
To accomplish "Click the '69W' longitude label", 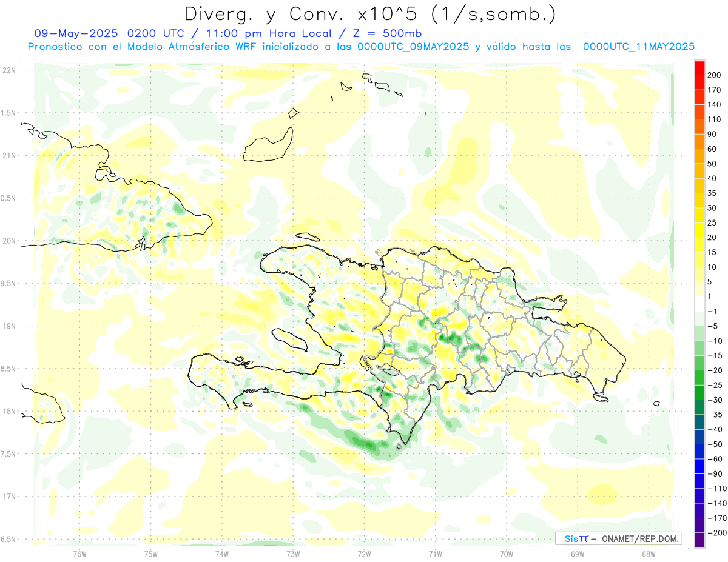I will coord(577,553).
